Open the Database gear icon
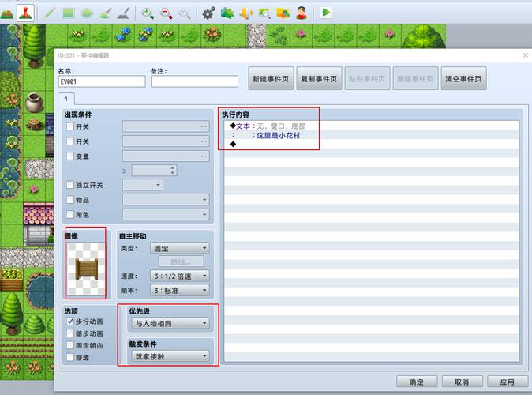The height and width of the screenshot is (395, 532). [x=208, y=13]
